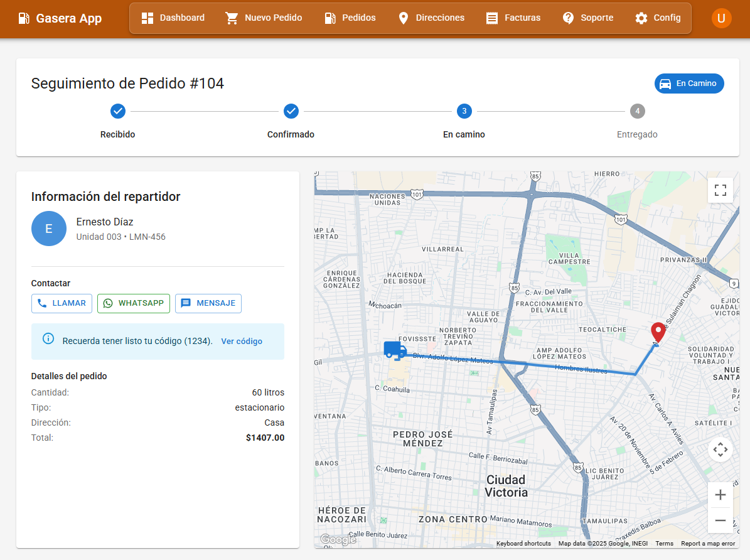
Task: Click the estacionario type value
Action: tap(260, 407)
